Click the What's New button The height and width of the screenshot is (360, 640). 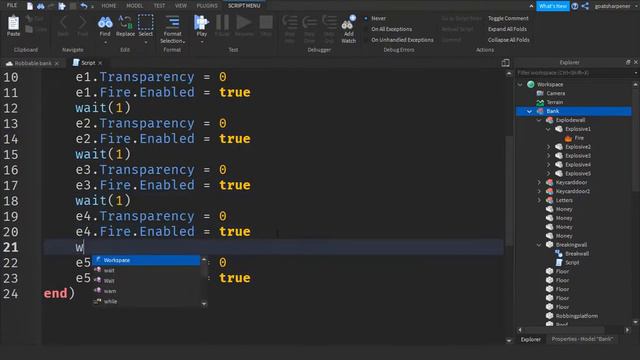coord(553,6)
